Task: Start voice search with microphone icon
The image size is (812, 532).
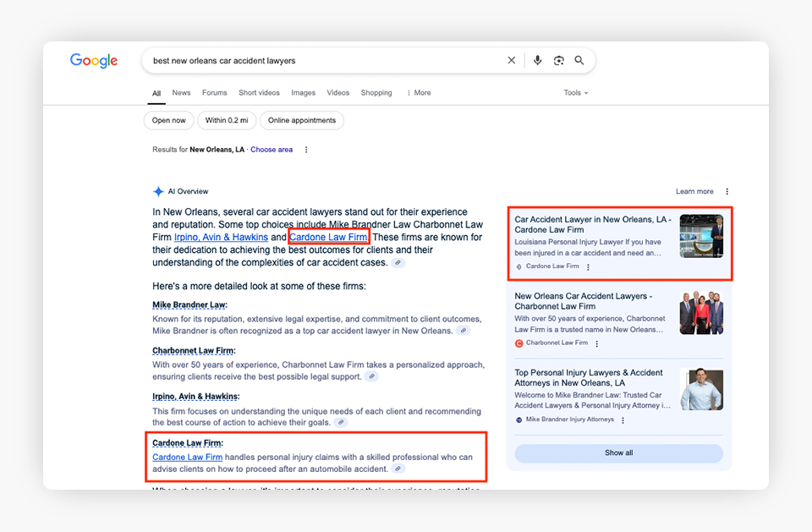Action: pos(537,61)
